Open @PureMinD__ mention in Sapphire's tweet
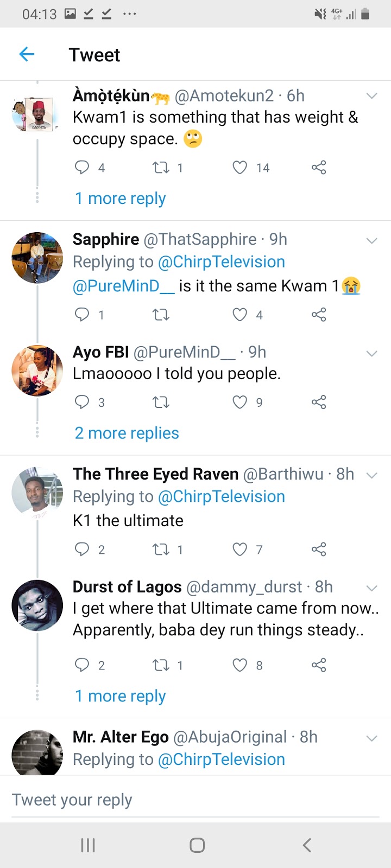This screenshot has width=391, height=868. (124, 286)
